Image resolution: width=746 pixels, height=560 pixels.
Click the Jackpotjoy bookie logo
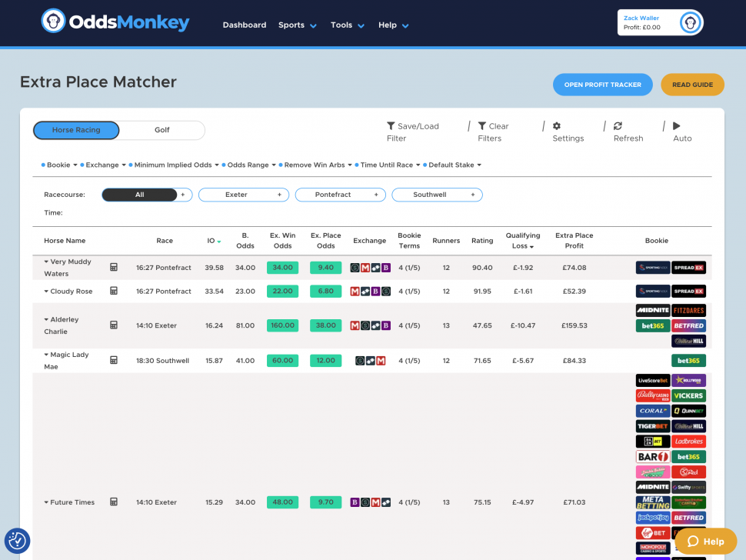coord(653,518)
